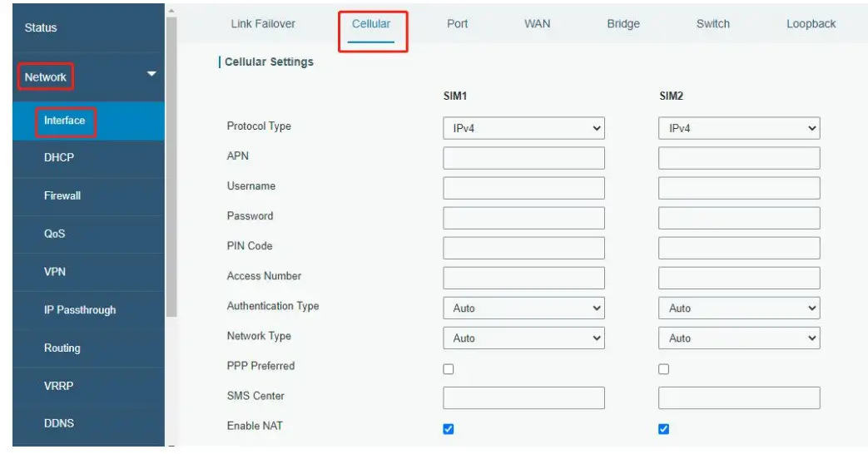Open IP Passthrough page
Image resolution: width=868 pixels, height=454 pixels.
(80, 310)
